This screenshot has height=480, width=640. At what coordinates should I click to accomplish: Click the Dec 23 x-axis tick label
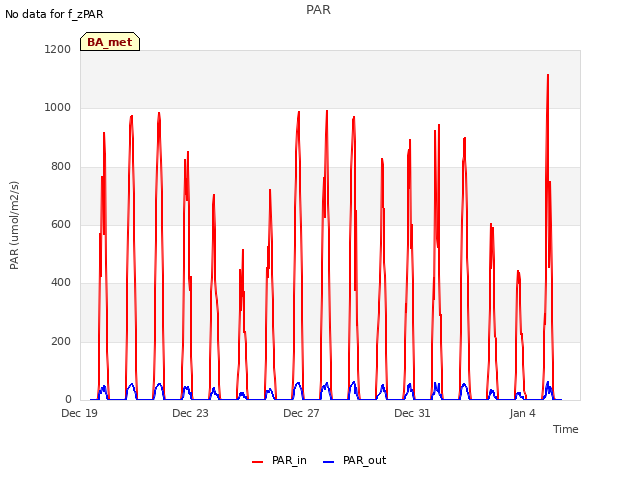point(190,413)
